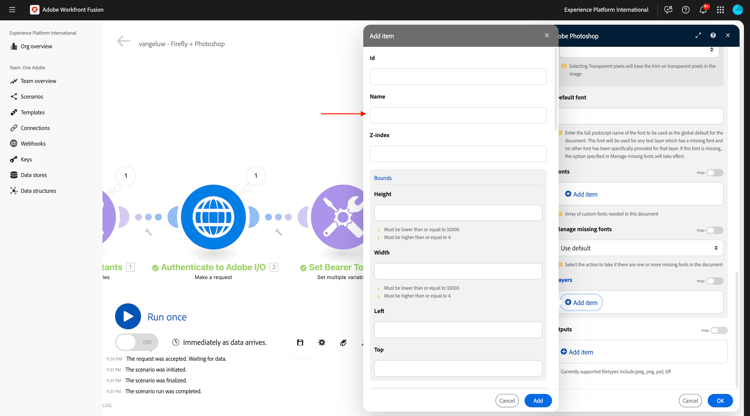Click the Bounds Width input field
This screenshot has height=416, width=750.
coord(458,271)
